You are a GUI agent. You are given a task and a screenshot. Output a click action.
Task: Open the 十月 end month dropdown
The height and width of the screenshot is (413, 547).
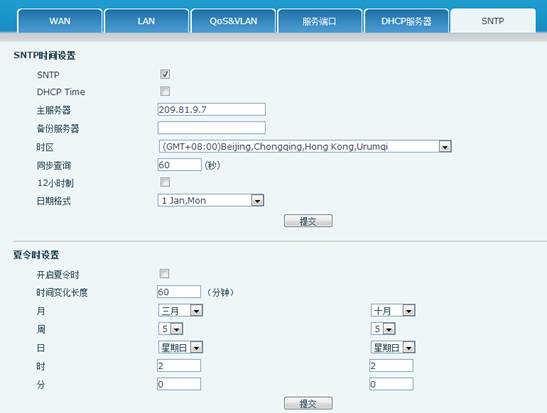click(x=393, y=310)
